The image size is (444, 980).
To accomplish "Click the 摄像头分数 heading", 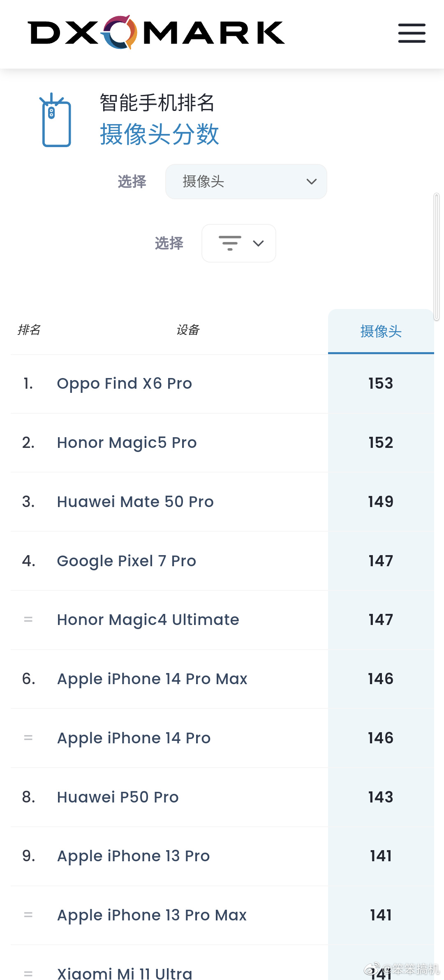I will click(x=160, y=134).
